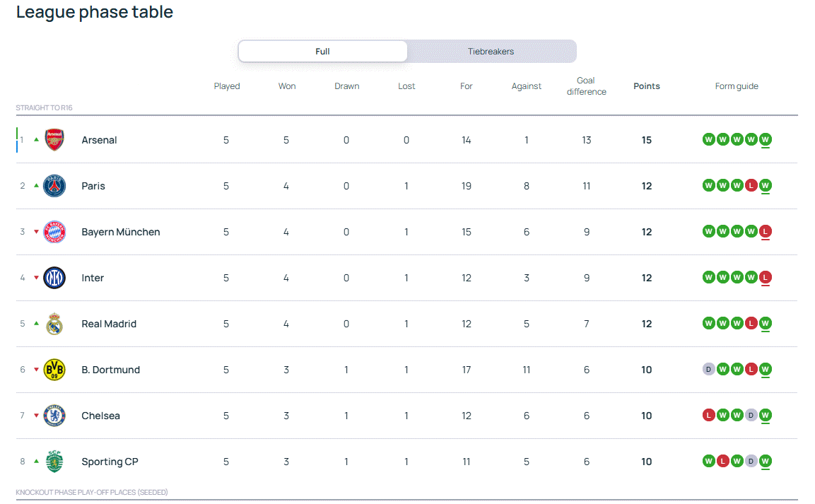Click the Paris Saint-Germain crest

click(54, 186)
